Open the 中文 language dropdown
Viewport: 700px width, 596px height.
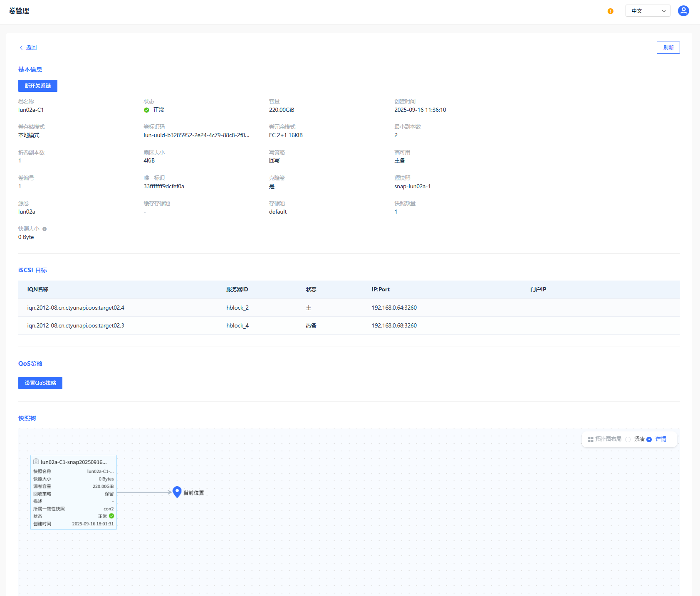point(648,11)
